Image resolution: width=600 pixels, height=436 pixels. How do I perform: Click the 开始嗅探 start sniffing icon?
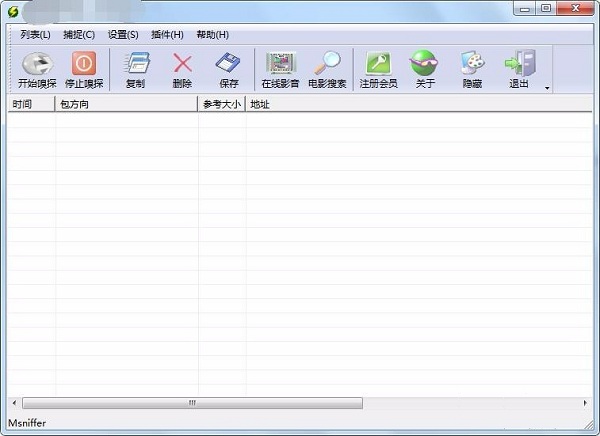click(x=36, y=64)
